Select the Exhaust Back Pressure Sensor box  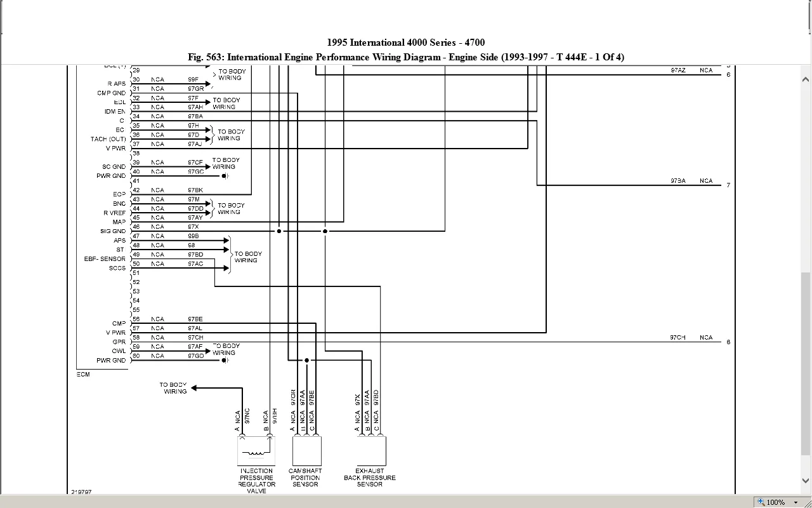coord(370,451)
